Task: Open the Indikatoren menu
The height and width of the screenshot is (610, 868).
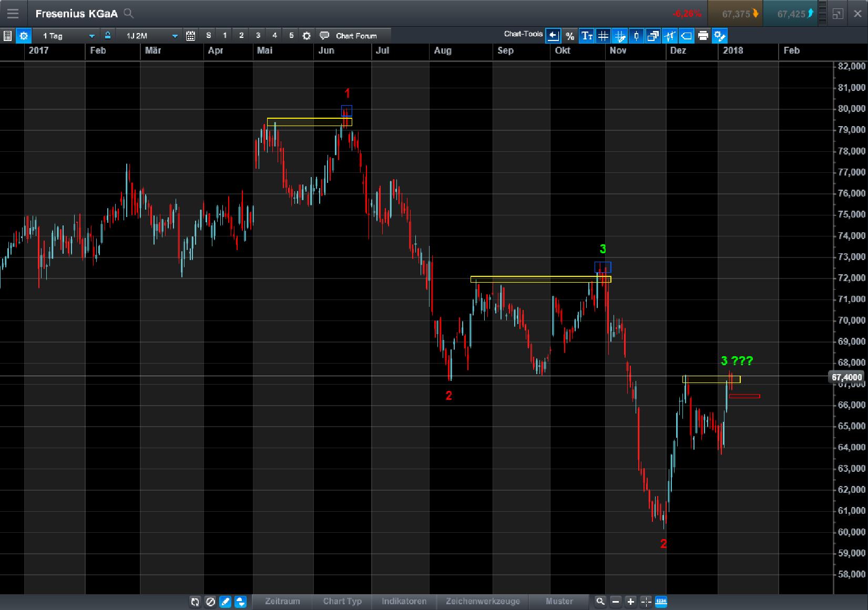Action: (404, 602)
